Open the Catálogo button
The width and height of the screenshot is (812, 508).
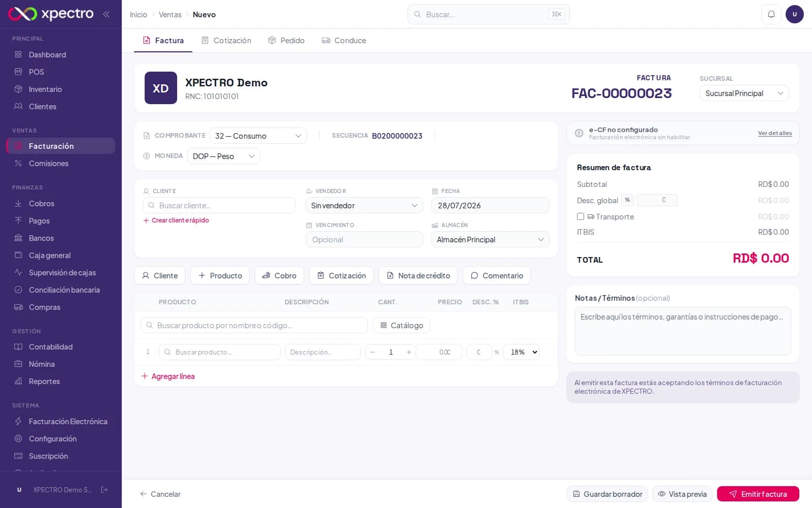pos(401,325)
